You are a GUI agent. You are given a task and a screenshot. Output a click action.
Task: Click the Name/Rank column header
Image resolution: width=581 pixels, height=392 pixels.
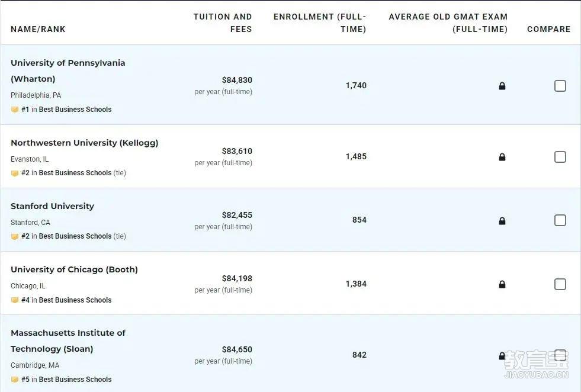tap(38, 29)
